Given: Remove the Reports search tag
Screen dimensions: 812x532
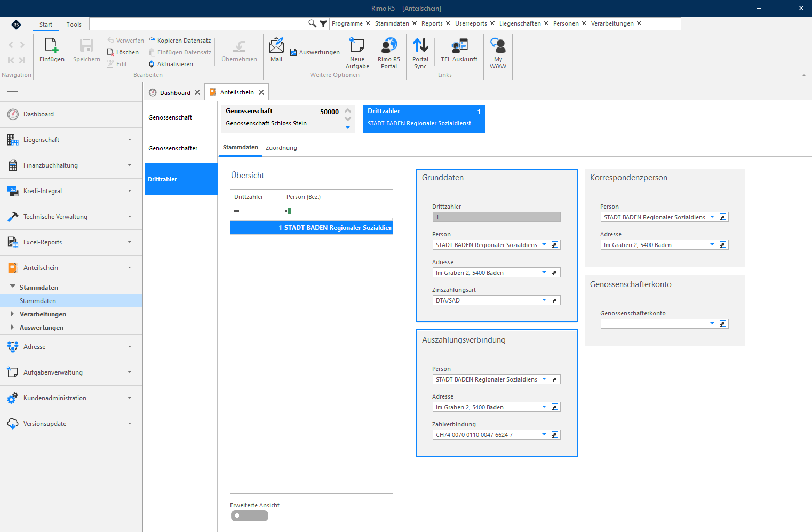Looking at the screenshot, I should (448, 23).
